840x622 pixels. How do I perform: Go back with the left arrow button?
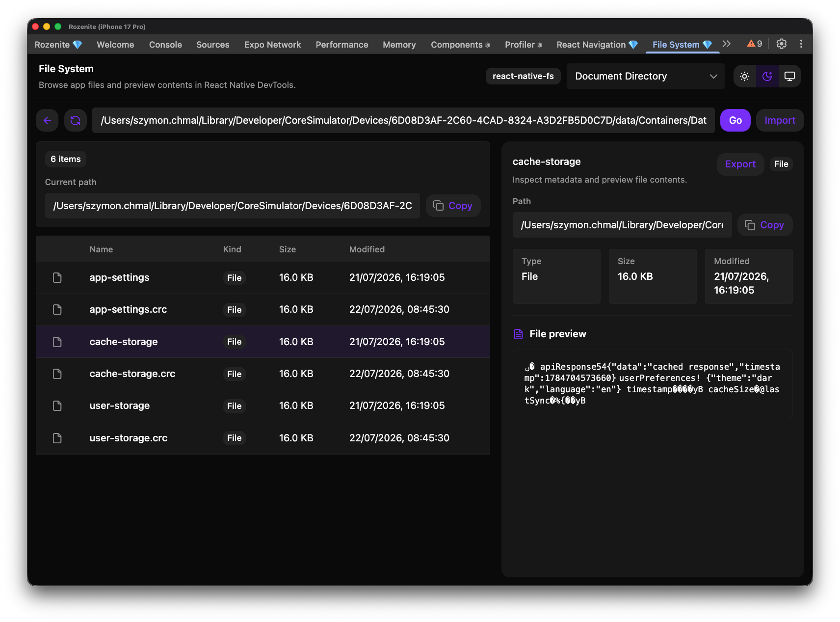47,120
